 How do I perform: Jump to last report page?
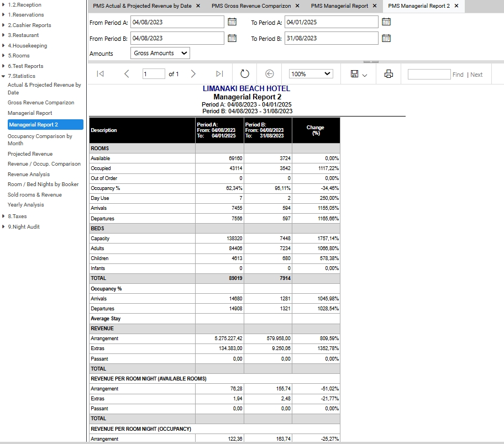coord(219,74)
